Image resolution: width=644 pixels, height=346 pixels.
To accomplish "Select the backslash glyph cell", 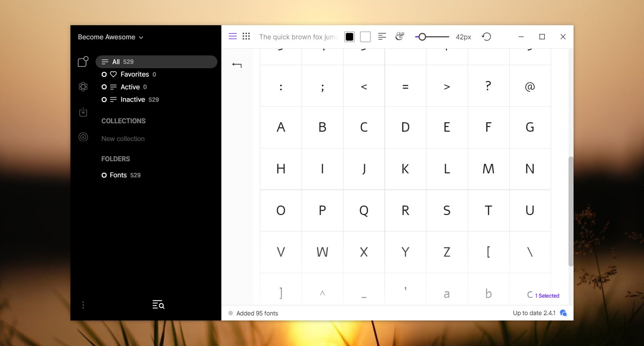I will (x=530, y=252).
